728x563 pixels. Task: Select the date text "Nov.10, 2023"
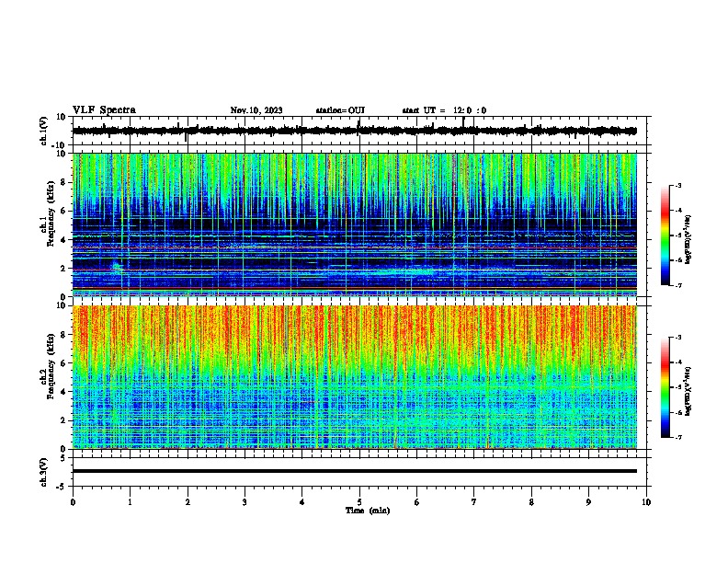256,110
